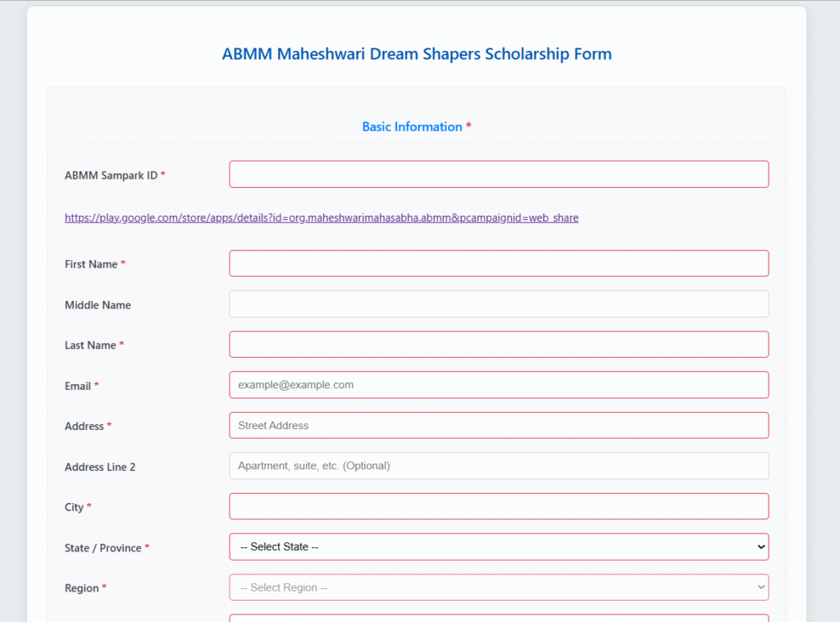Focus the Email field showing example@example.com
Screen dimensions: 840x622
coord(498,384)
